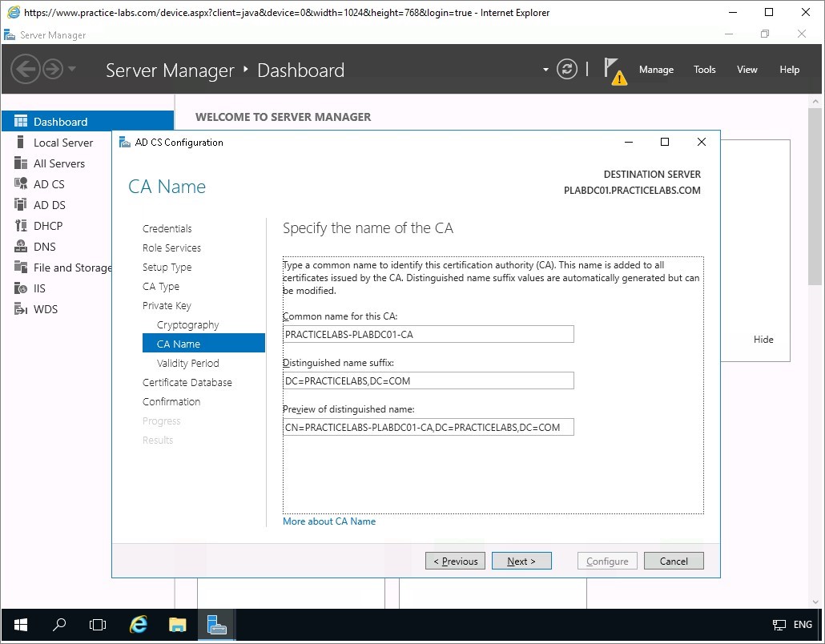
Task: Click ENG language indicator in tray
Action: click(803, 625)
